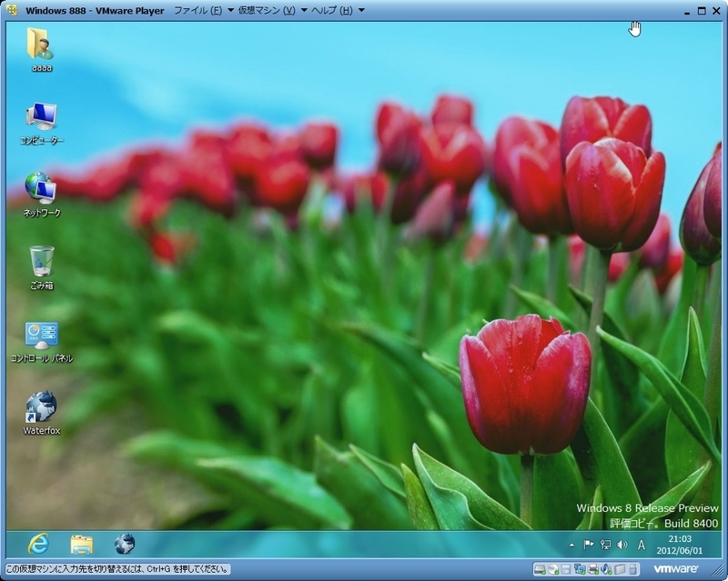Launch Internet Explorer from the taskbar

click(38, 544)
